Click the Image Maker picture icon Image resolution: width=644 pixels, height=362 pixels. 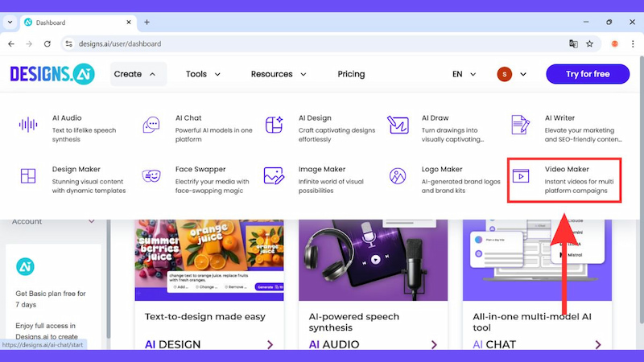tap(274, 175)
